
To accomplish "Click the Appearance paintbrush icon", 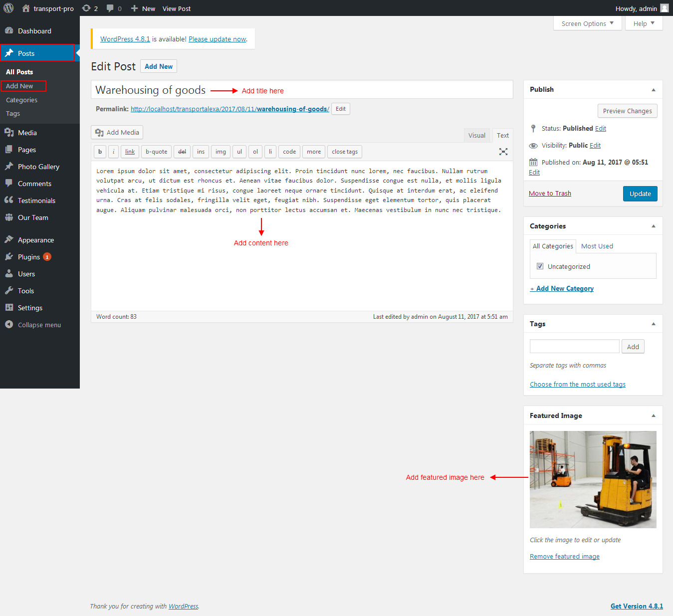I will pos(9,239).
